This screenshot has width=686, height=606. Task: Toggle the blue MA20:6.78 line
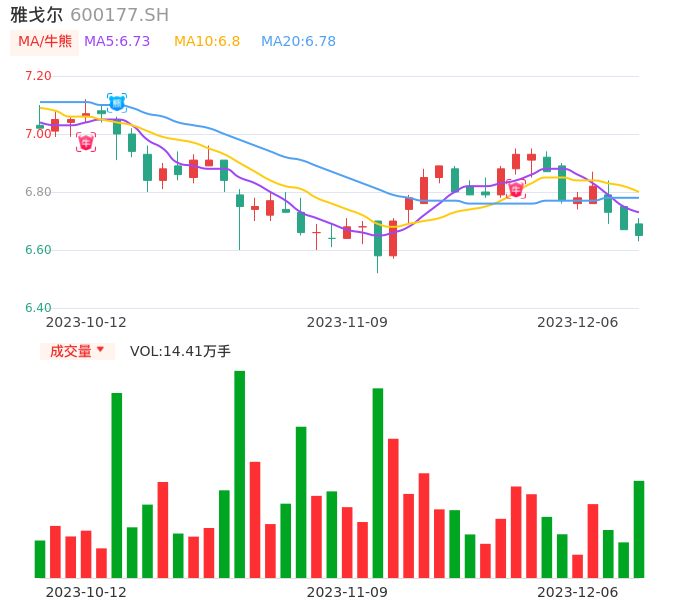[298, 42]
